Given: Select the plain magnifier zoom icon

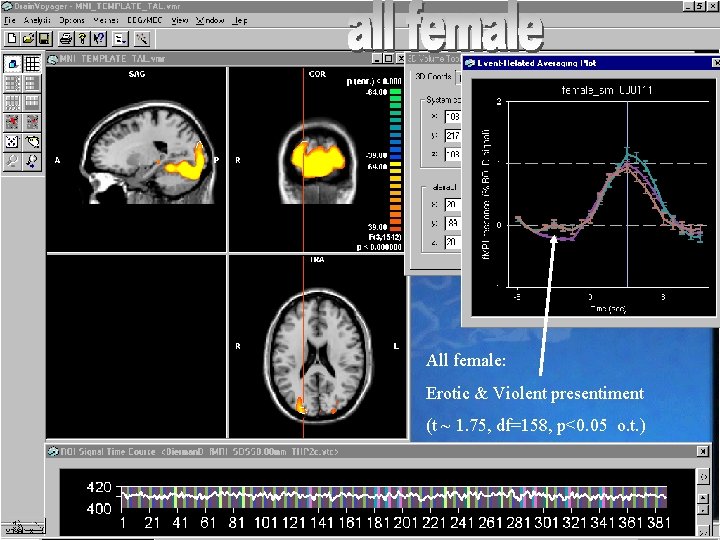Looking at the screenshot, I should click(x=12, y=162).
